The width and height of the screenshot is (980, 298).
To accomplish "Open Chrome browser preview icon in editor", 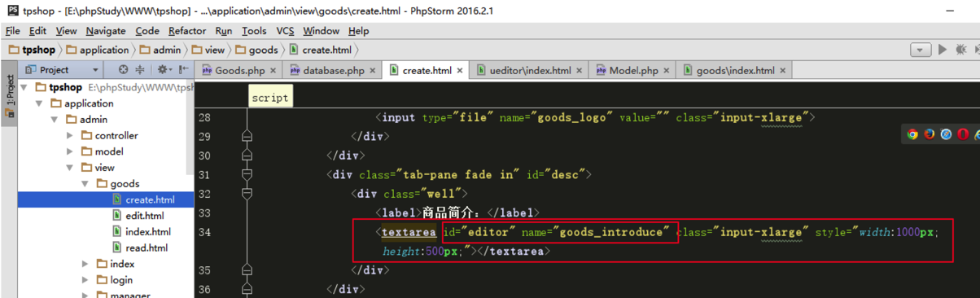I will pyautogui.click(x=912, y=134).
